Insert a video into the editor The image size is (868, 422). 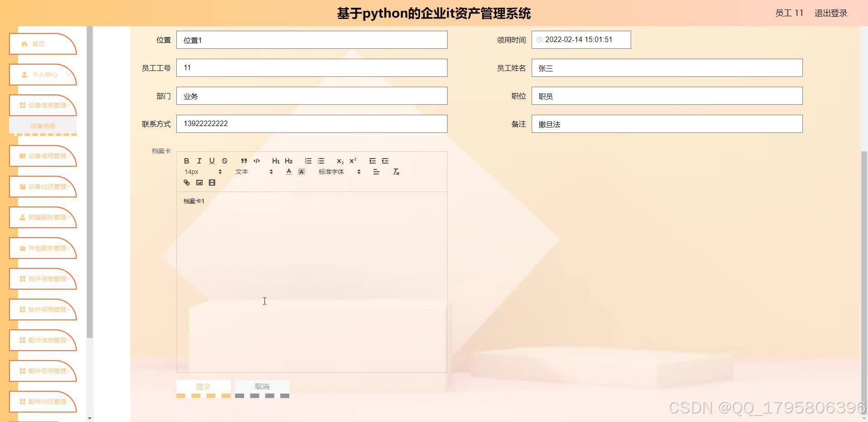point(212,183)
